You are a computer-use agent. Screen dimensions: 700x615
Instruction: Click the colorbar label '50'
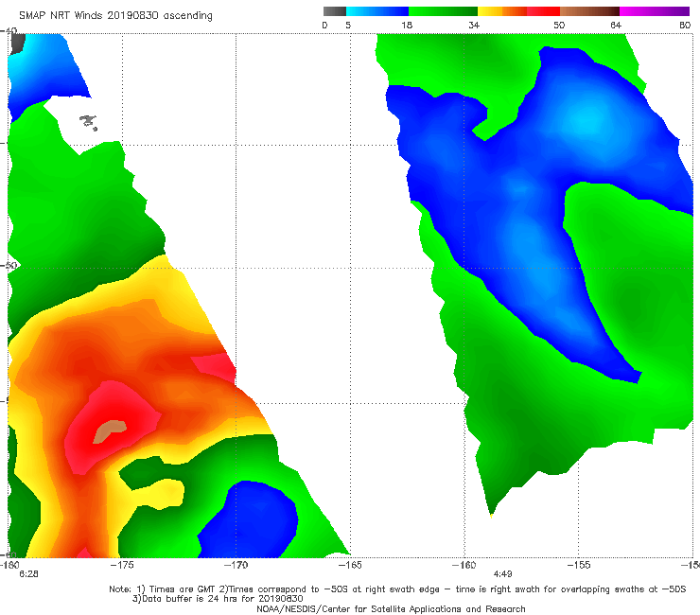[x=559, y=26]
